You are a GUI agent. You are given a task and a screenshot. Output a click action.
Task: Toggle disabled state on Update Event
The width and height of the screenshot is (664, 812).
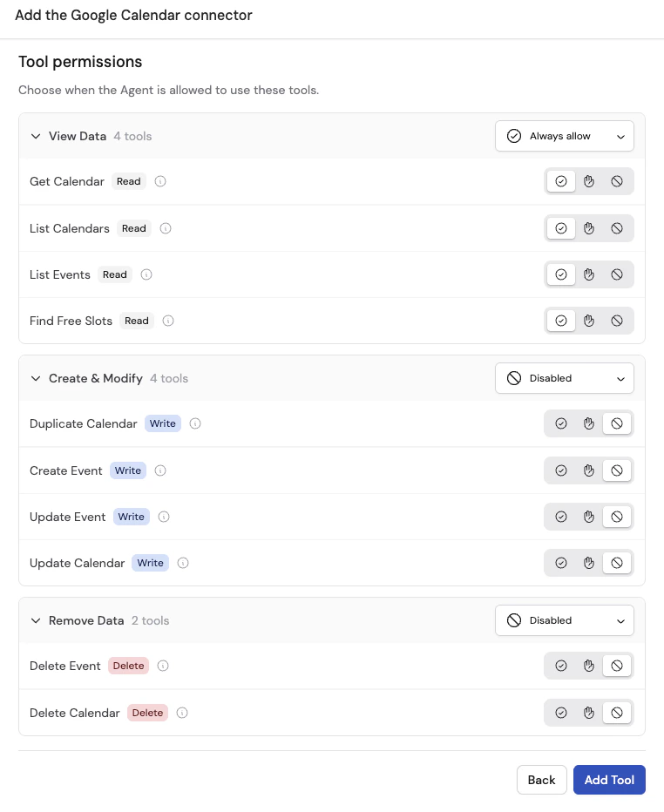point(617,517)
